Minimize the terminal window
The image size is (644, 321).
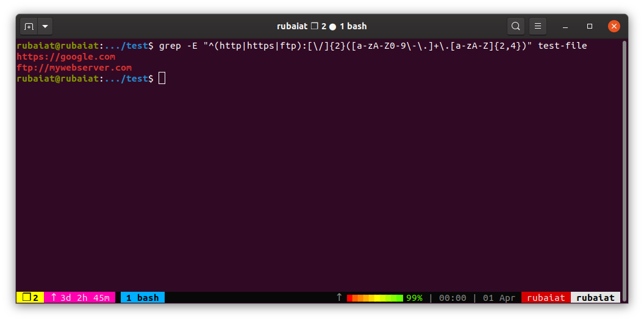click(567, 27)
